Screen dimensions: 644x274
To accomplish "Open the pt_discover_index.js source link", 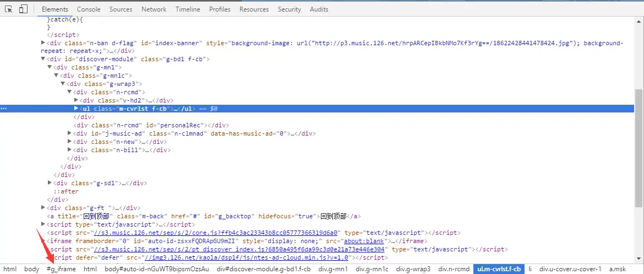I will 239,249.
